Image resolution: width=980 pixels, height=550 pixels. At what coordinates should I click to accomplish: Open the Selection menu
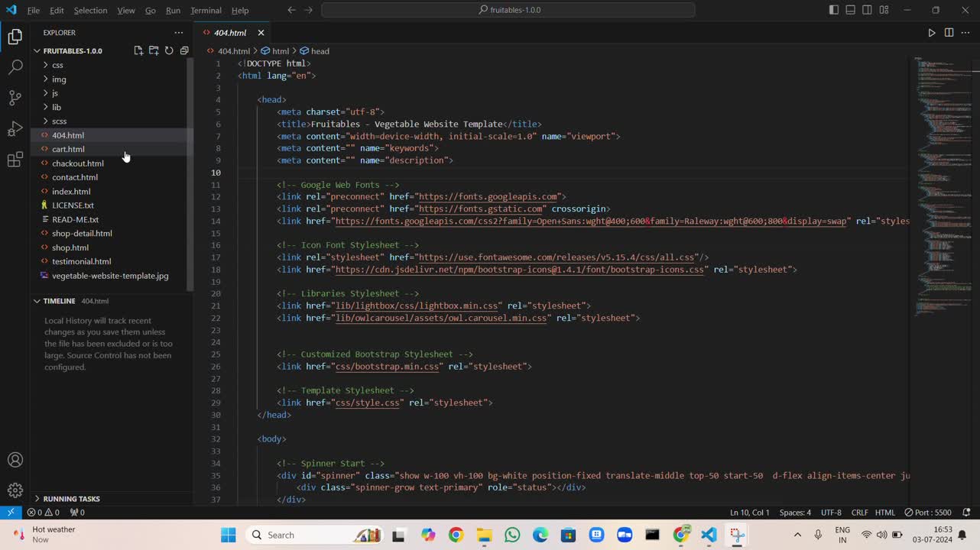(90, 10)
